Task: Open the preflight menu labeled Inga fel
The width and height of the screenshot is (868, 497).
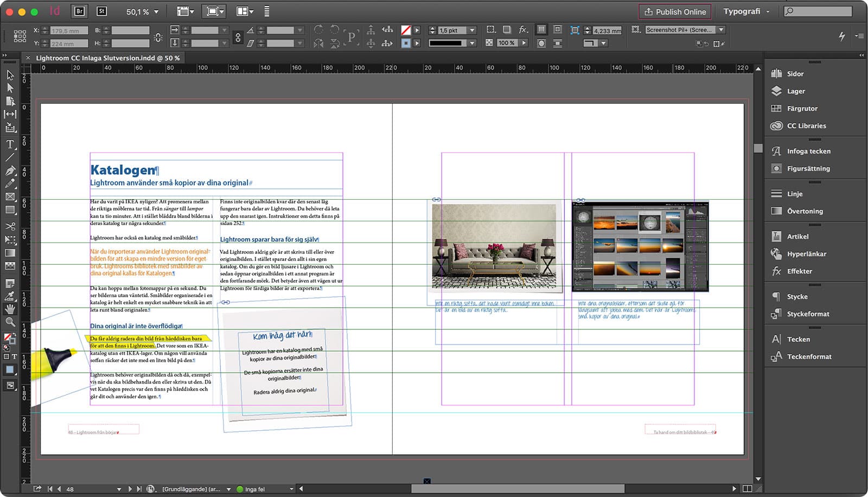Action: [254, 489]
